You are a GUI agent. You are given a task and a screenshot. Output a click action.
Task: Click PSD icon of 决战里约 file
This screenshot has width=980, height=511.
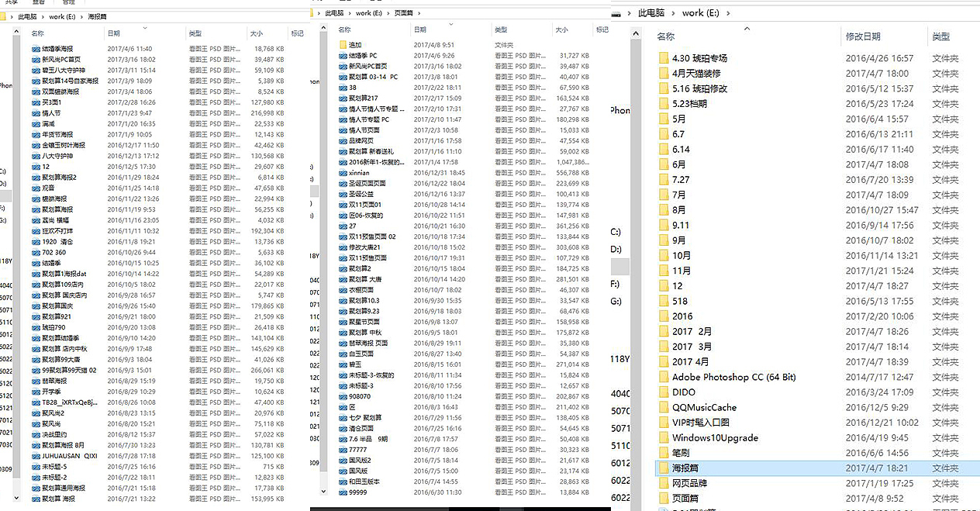pyautogui.click(x=36, y=434)
